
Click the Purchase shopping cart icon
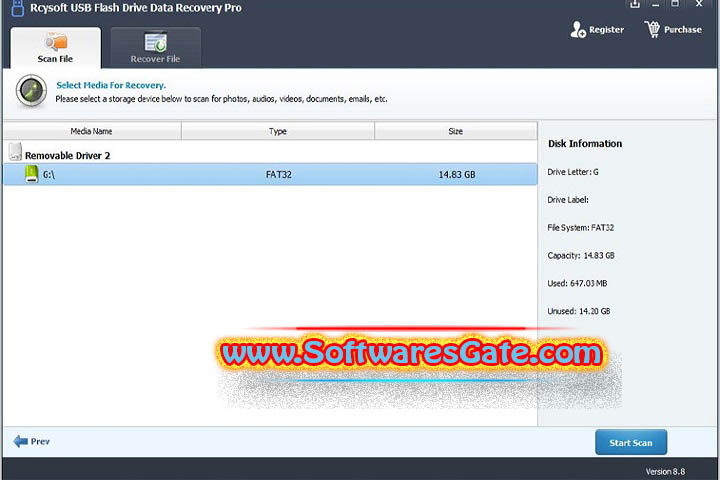click(x=652, y=29)
